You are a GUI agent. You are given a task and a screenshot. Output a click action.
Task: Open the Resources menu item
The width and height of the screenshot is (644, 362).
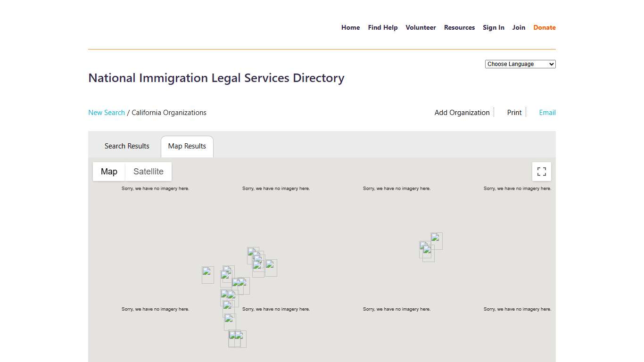[x=459, y=27]
